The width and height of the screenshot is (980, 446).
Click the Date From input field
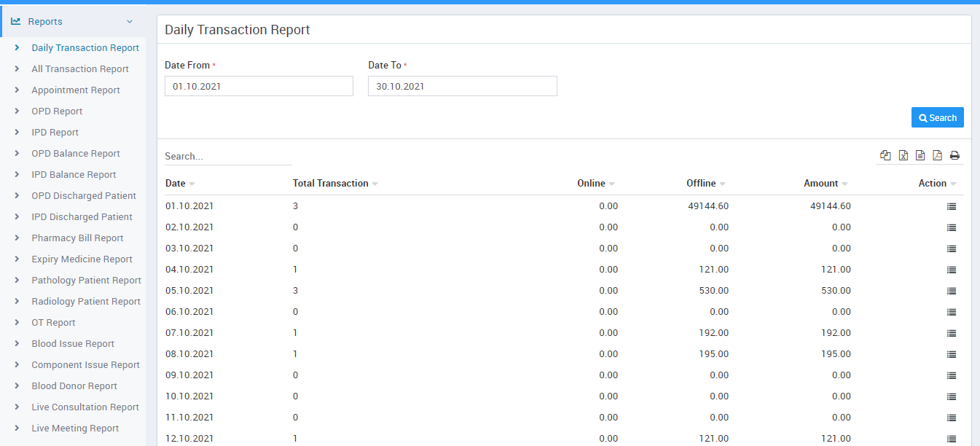pyautogui.click(x=259, y=86)
